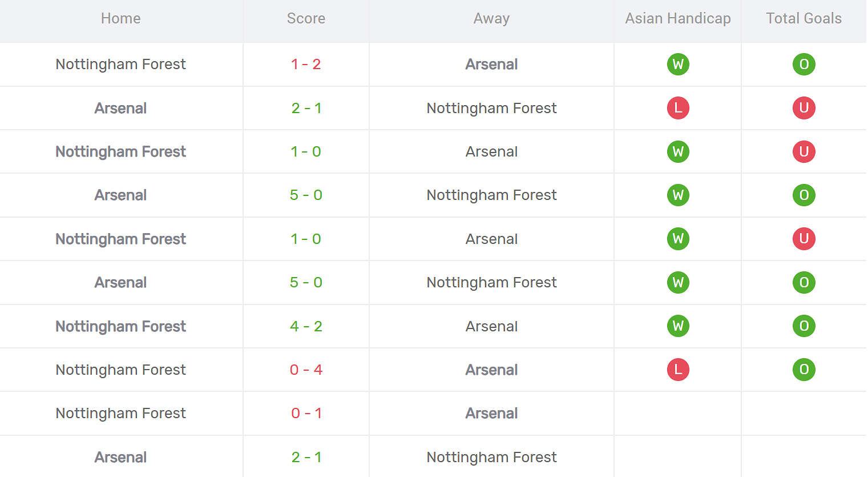Open the 1 - 2 score link

(x=306, y=64)
